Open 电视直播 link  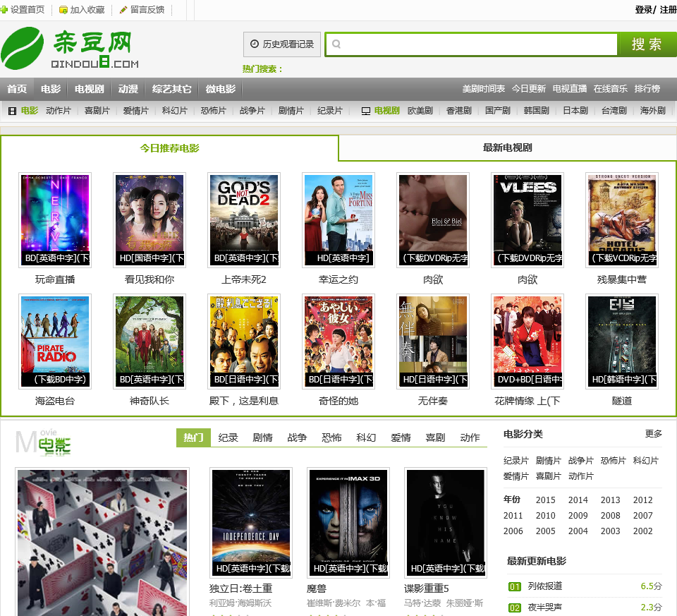(x=570, y=89)
